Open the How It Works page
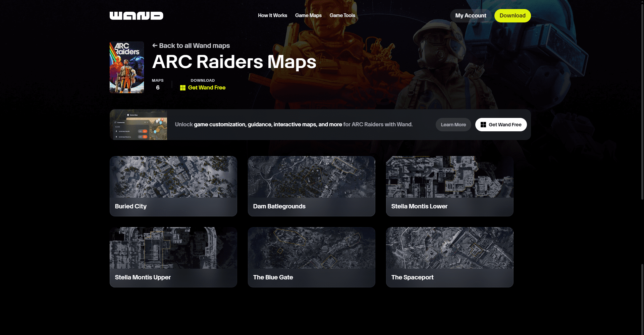644x335 pixels. [272, 15]
